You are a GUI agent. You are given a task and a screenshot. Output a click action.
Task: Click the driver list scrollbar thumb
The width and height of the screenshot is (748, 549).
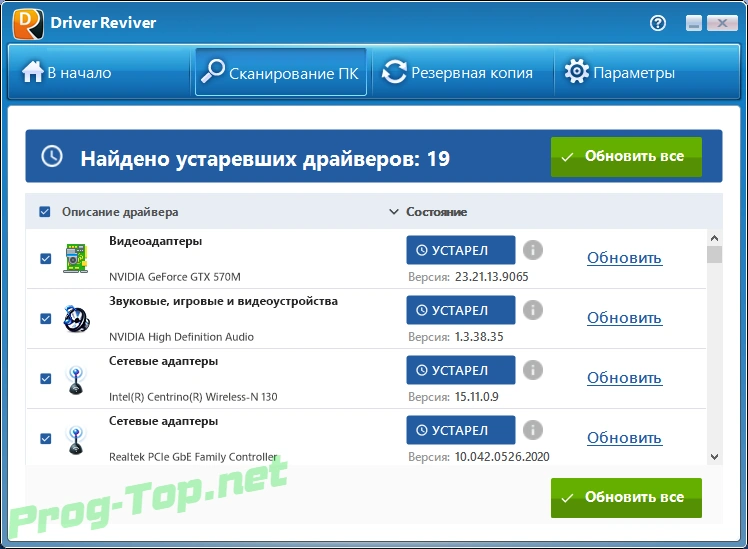pos(714,254)
